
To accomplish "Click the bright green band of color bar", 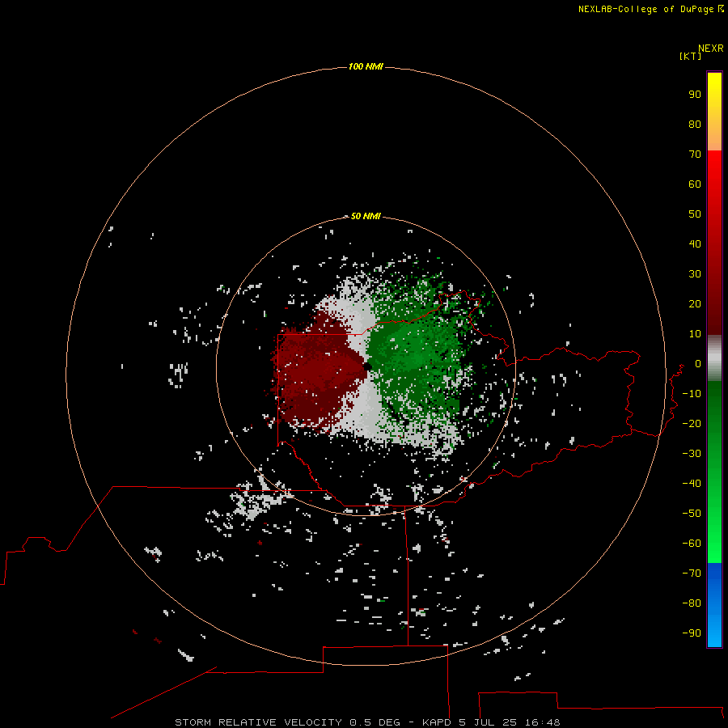I will (714, 472).
